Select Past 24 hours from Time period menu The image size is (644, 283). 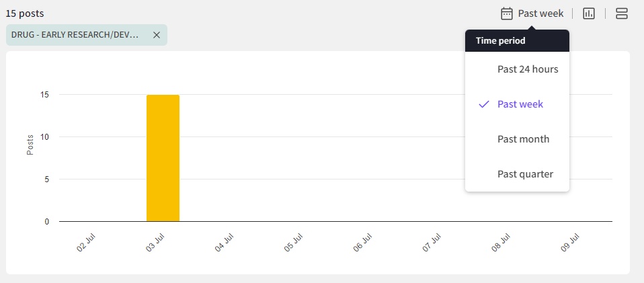pos(528,69)
